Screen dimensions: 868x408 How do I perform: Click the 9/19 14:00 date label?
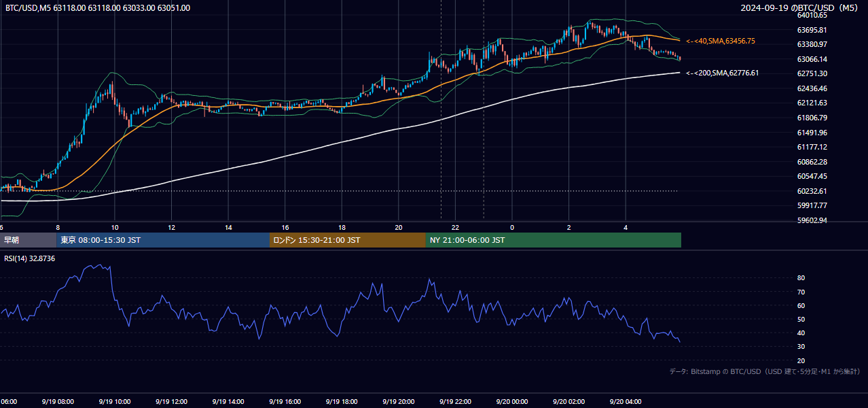[229, 402]
